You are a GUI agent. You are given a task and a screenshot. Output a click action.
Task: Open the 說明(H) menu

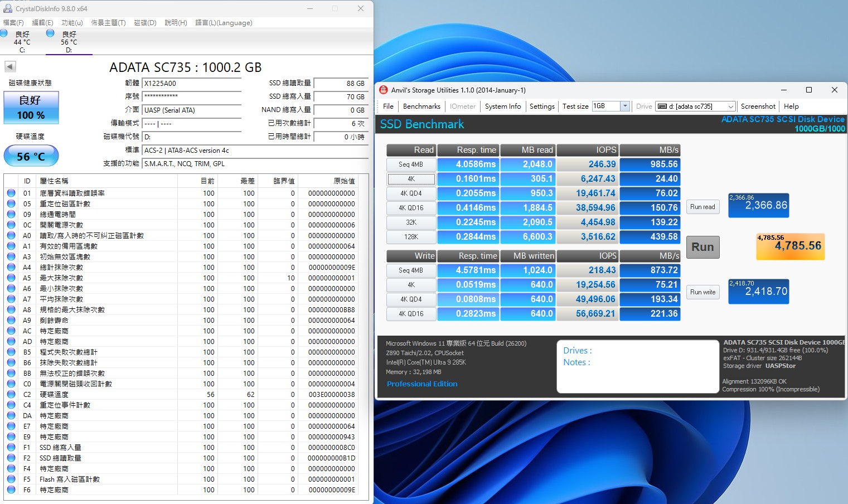point(176,23)
